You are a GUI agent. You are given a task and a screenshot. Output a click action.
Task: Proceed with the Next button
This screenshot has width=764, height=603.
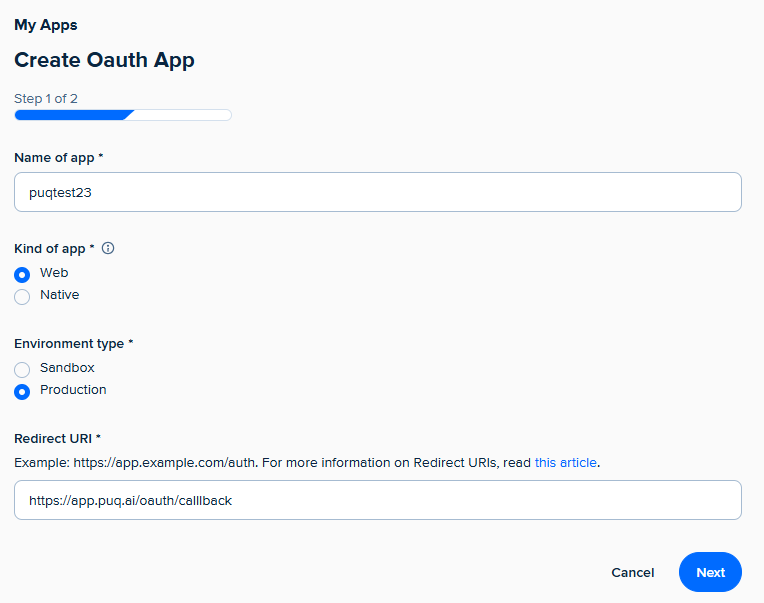pos(710,572)
